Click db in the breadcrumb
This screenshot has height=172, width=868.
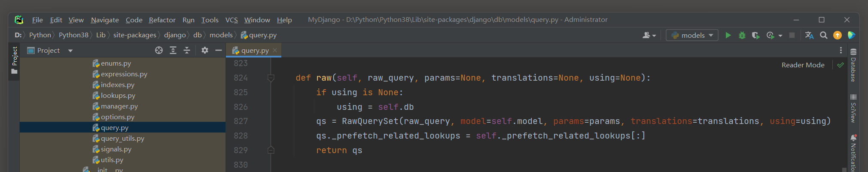(197, 35)
